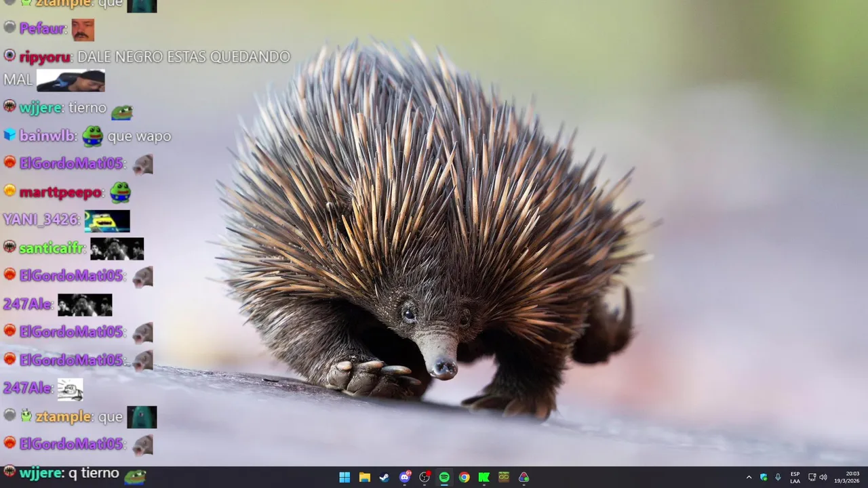The width and height of the screenshot is (868, 488).
Task: Open Spotify from the taskbar
Action: coord(444,477)
